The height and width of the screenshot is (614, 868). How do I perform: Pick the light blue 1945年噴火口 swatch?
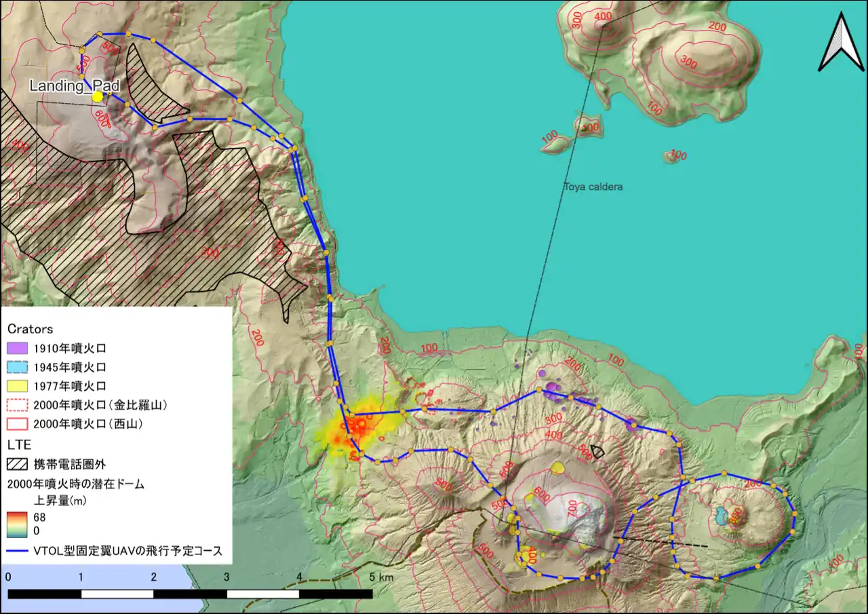pos(17,368)
